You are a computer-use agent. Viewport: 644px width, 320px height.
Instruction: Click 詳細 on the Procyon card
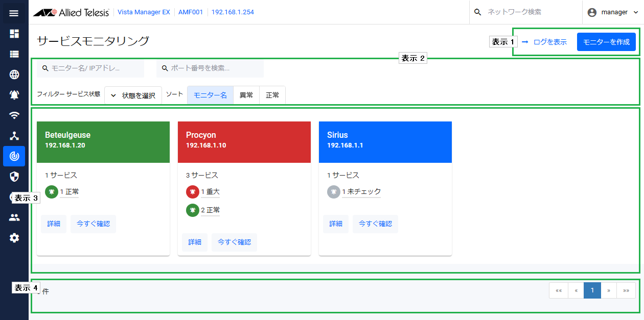coord(195,242)
